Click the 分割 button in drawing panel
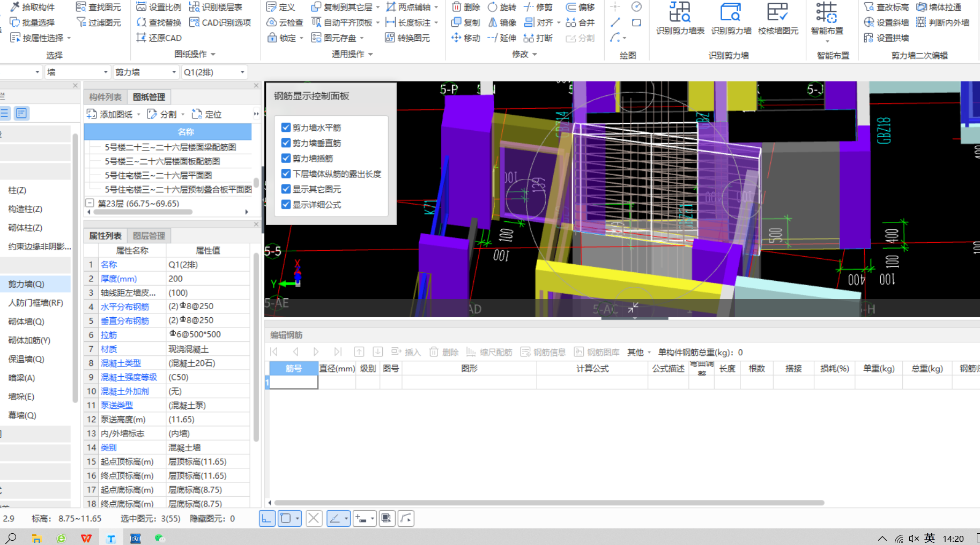The height and width of the screenshot is (545, 980). pyautogui.click(x=165, y=114)
